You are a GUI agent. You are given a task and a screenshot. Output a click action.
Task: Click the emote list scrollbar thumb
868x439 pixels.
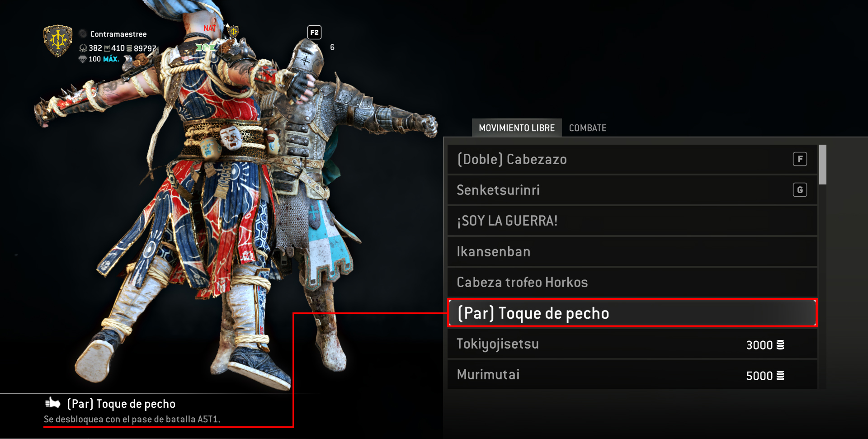tap(823, 165)
